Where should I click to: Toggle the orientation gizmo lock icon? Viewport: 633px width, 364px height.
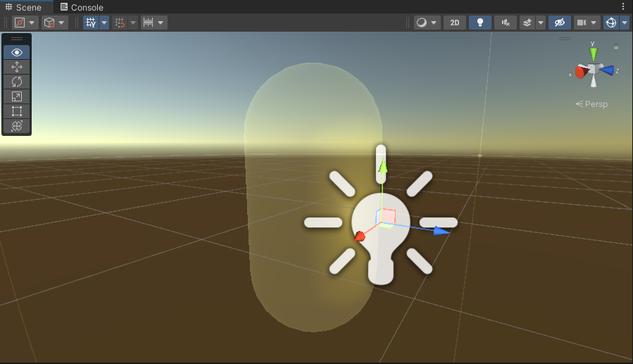click(616, 46)
